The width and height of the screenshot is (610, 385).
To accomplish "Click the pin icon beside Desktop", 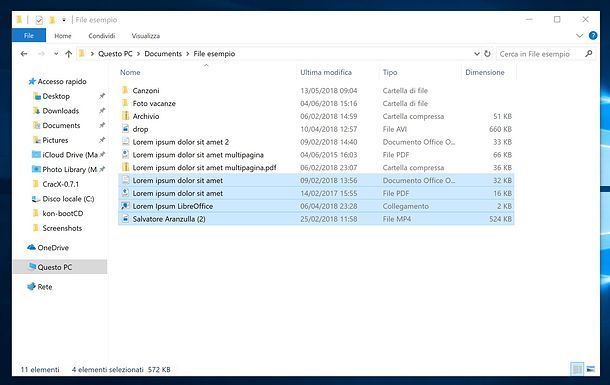I will click(102, 96).
